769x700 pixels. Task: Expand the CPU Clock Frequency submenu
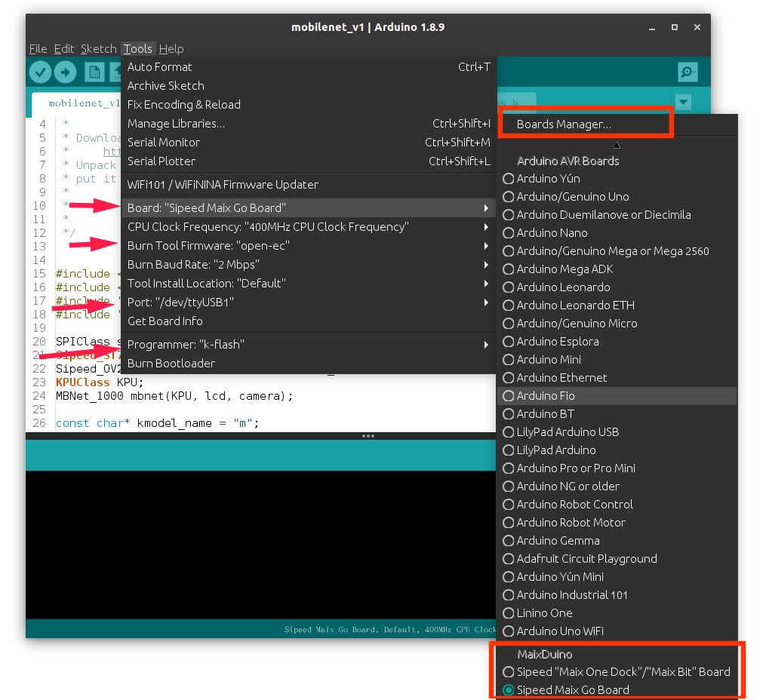309,227
